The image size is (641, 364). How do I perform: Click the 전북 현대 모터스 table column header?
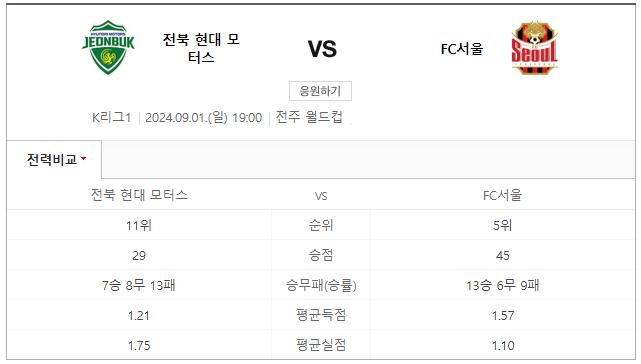click(139, 195)
